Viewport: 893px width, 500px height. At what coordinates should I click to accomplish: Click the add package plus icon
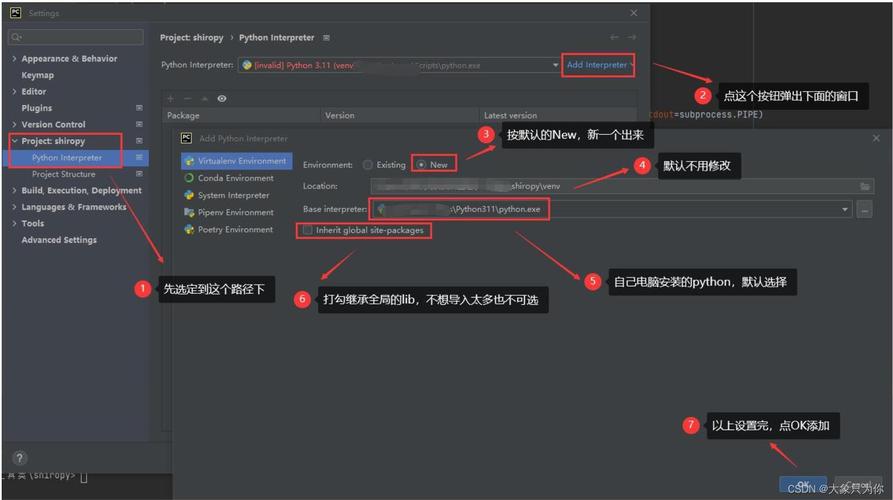[170, 99]
